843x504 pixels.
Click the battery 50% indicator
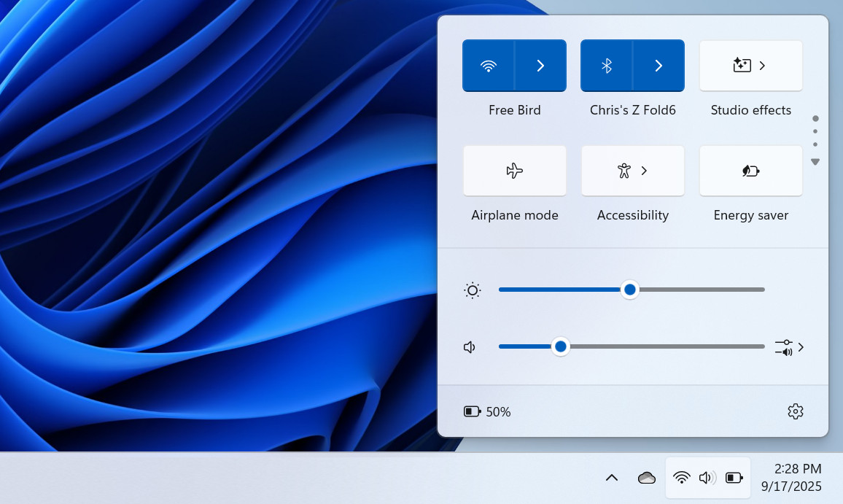tap(487, 411)
